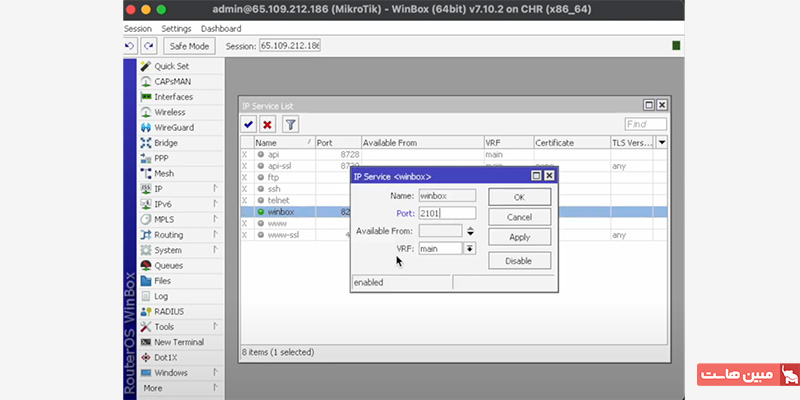Viewport: 800px width, 400px height.
Task: Expand the MPLS submenu
Action: tap(181, 219)
